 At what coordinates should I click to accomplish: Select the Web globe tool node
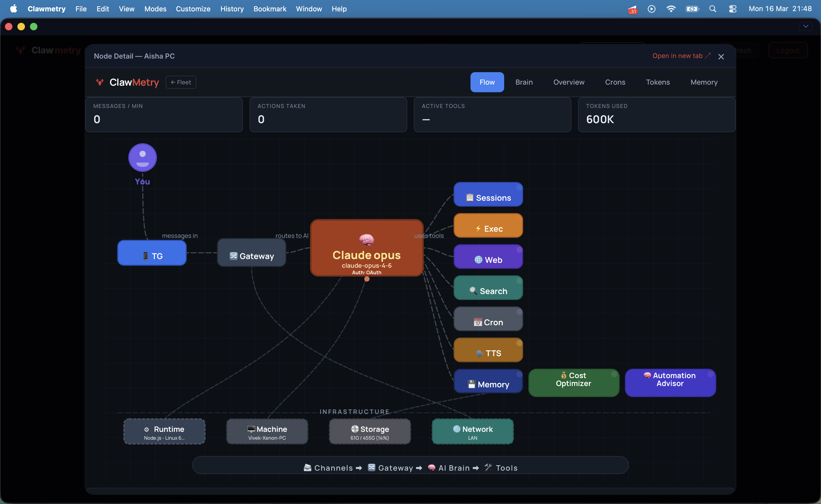pos(488,257)
